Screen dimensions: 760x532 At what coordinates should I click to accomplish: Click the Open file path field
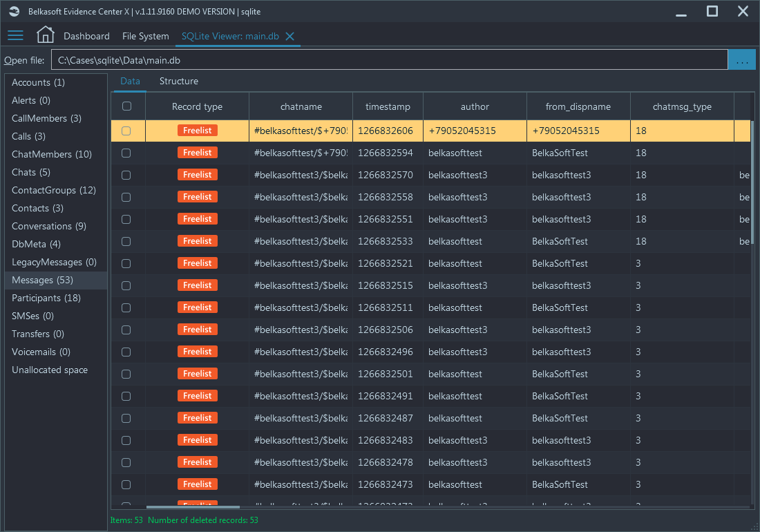tap(389, 60)
